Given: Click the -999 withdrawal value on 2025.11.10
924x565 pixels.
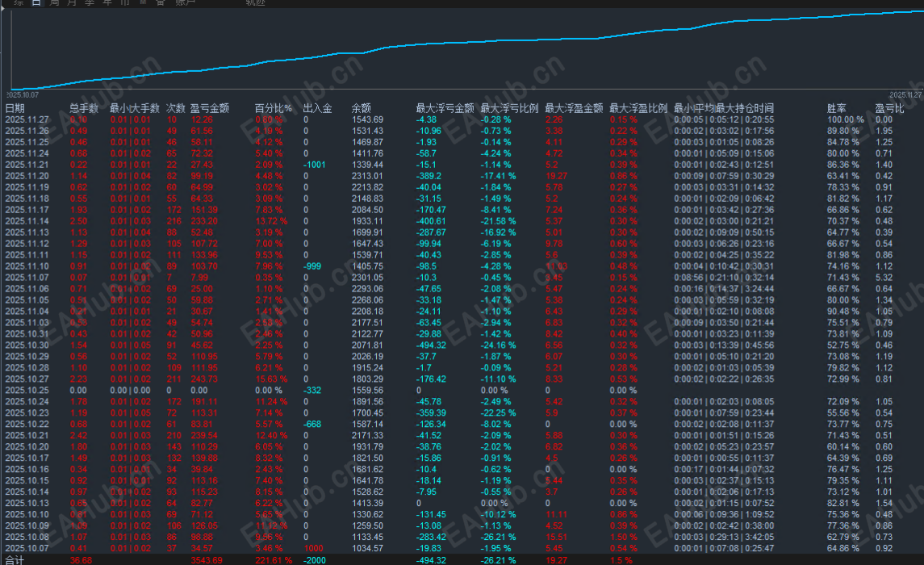Looking at the screenshot, I should (312, 266).
